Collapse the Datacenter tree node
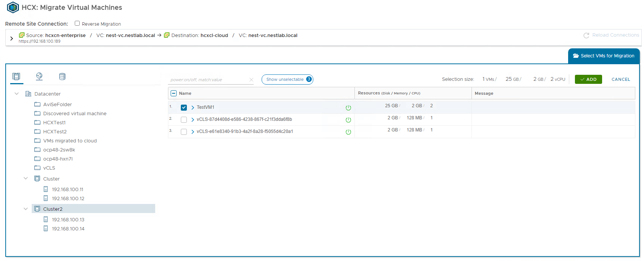Screen dimensions: 644x261 point(17,94)
